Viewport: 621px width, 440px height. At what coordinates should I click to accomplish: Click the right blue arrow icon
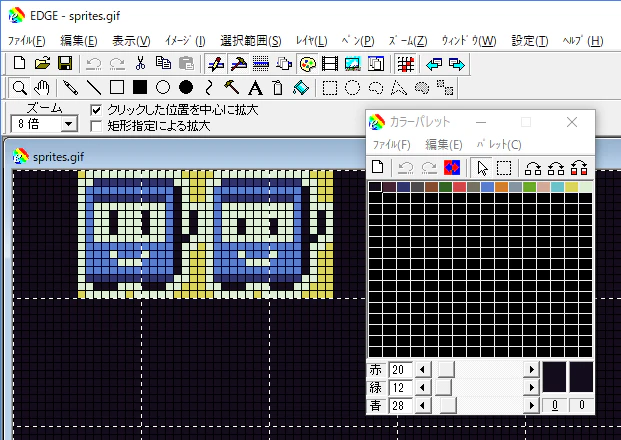(457, 64)
